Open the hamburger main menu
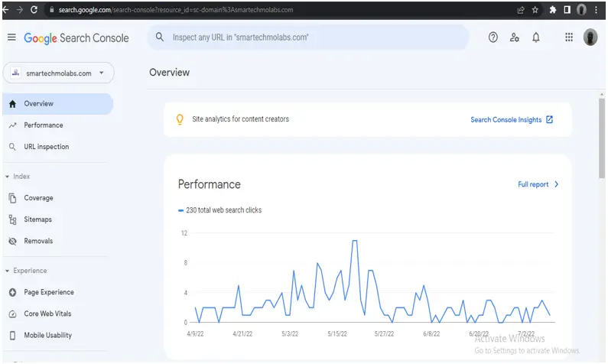 [11, 37]
